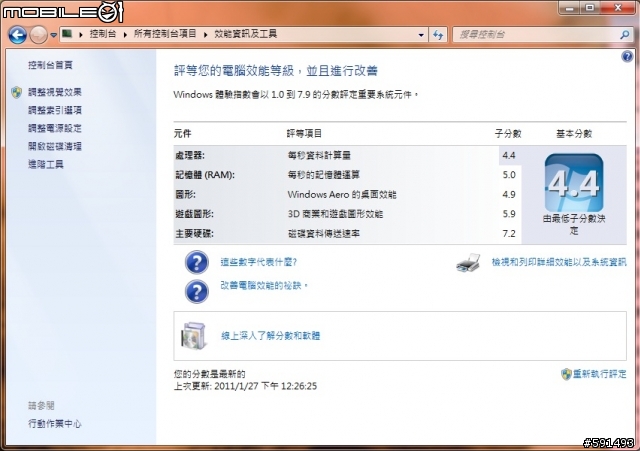
Task: Open 調整視覺效果 link
Action: (55, 92)
